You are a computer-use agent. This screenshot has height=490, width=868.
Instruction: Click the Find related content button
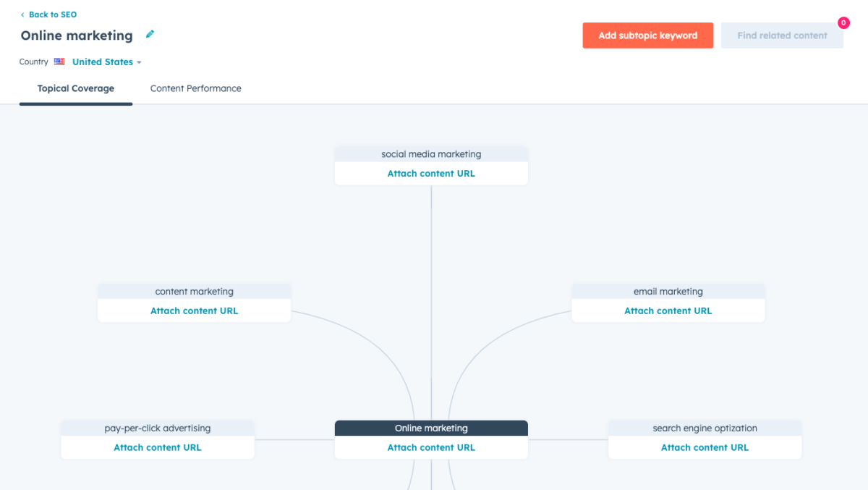coord(782,35)
